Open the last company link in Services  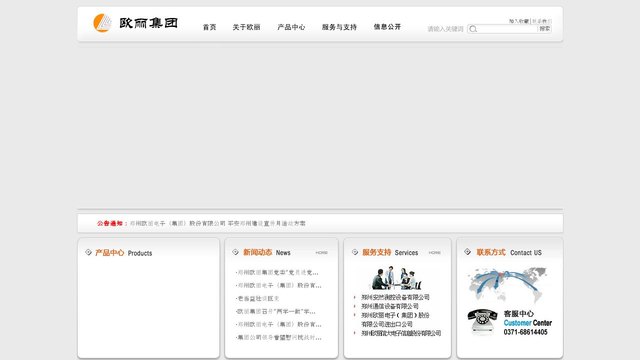[x=401, y=333]
